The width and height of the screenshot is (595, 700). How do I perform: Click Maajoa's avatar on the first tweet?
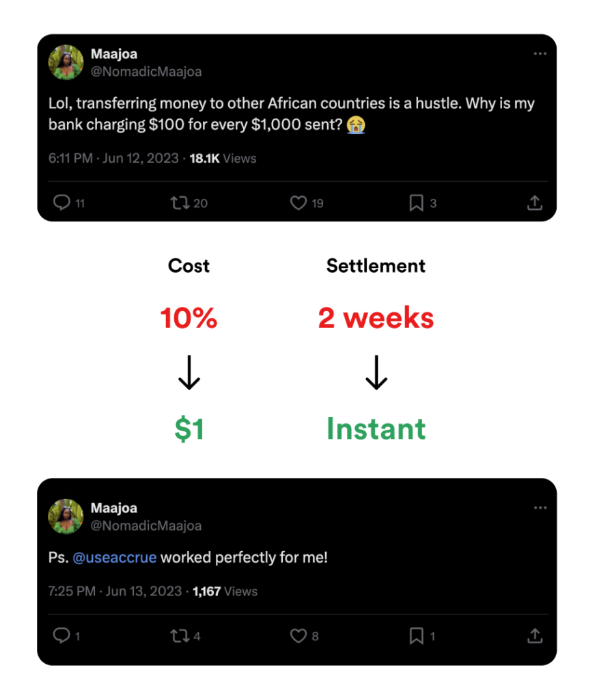tap(66, 62)
